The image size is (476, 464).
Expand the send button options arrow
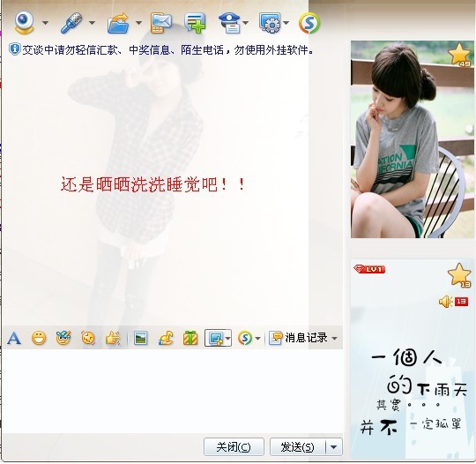pyautogui.click(x=333, y=446)
